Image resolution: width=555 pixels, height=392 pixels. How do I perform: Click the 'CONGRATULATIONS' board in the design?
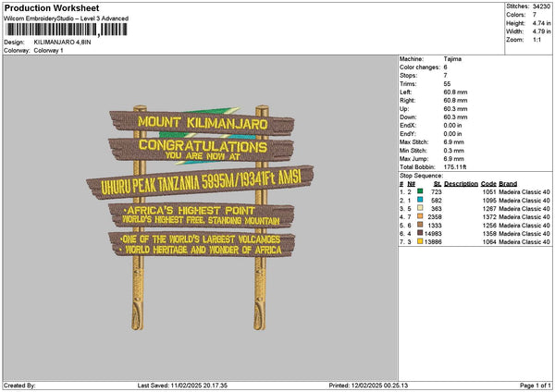coord(201,150)
